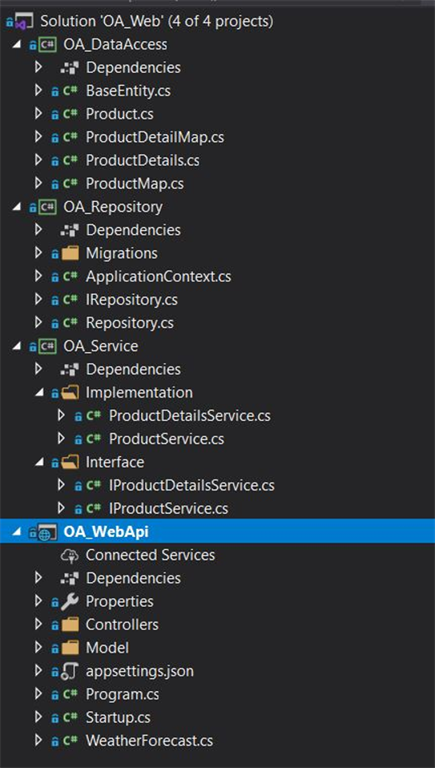Select ApplicationContext.cs in OA_Repository
The width and height of the screenshot is (435, 768).
[158, 277]
